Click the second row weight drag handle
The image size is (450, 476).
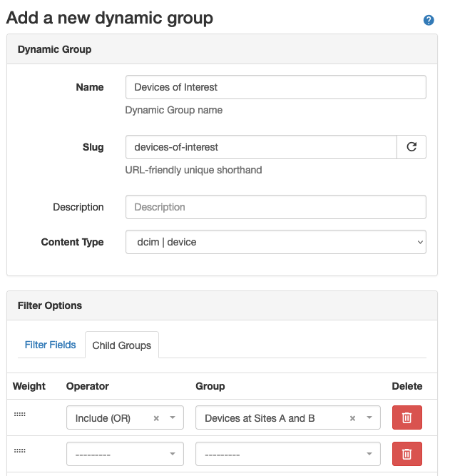point(19,451)
